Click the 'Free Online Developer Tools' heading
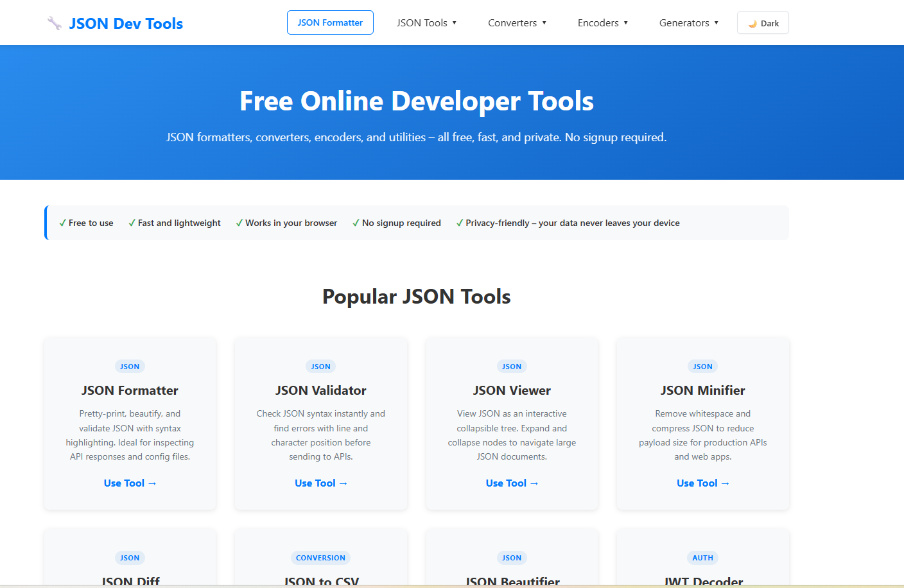The width and height of the screenshot is (904, 588). pos(417,101)
